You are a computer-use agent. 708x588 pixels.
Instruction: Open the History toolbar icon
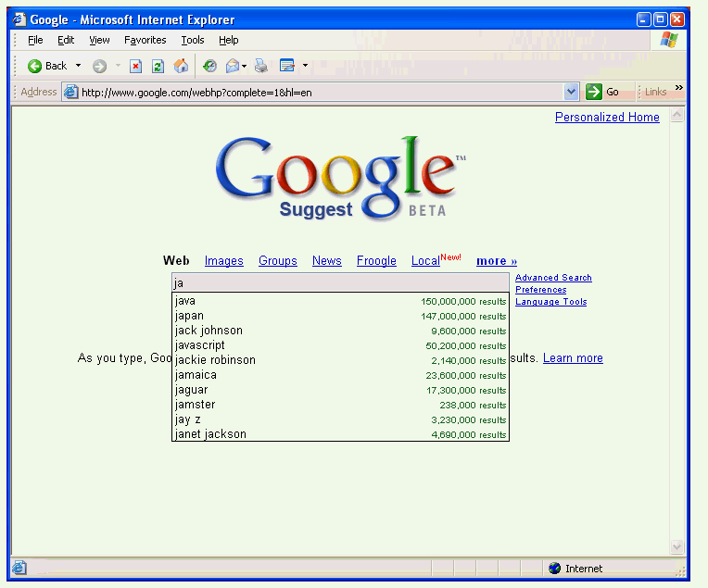(x=210, y=66)
